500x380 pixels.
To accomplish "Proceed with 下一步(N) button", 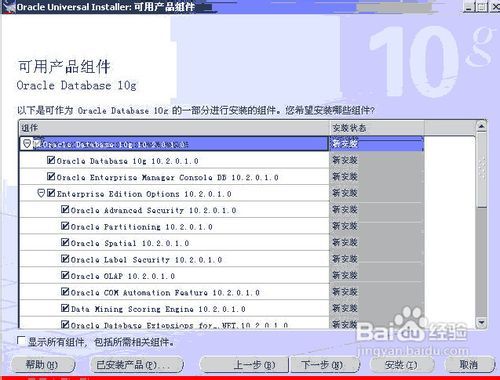I will pyautogui.click(x=325, y=365).
